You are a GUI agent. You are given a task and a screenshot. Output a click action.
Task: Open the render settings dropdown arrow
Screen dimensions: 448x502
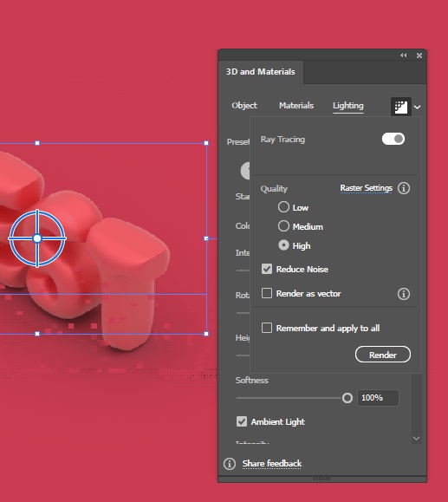417,108
